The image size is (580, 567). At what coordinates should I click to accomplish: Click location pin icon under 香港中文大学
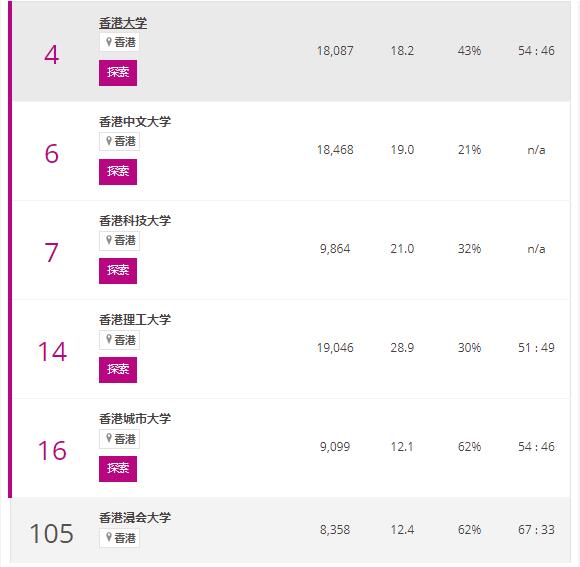click(109, 141)
